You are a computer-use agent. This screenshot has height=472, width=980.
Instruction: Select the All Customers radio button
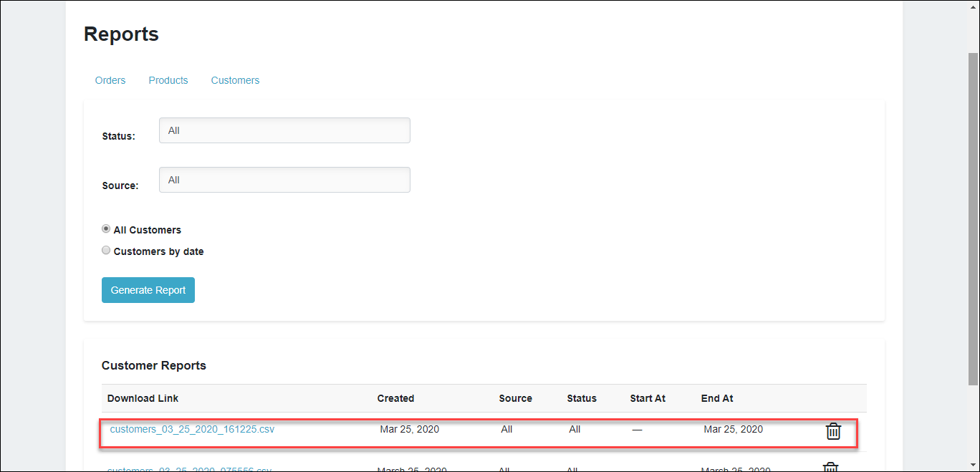[x=106, y=228]
